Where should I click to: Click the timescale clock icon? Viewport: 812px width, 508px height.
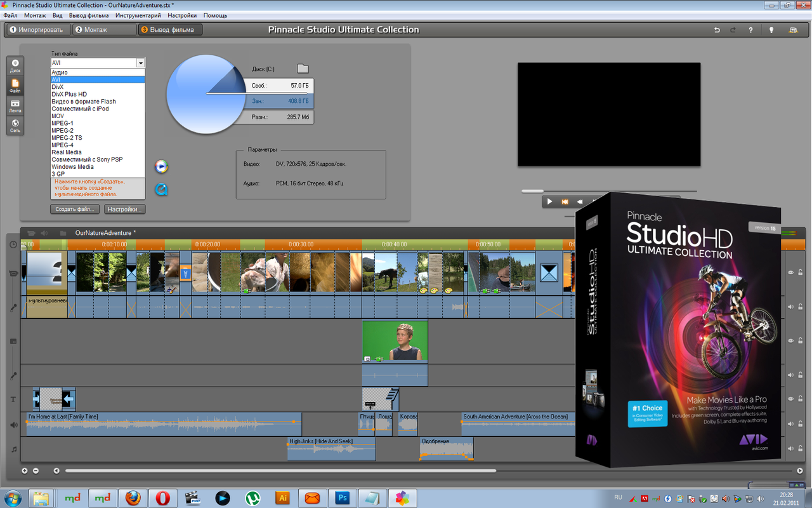13,244
